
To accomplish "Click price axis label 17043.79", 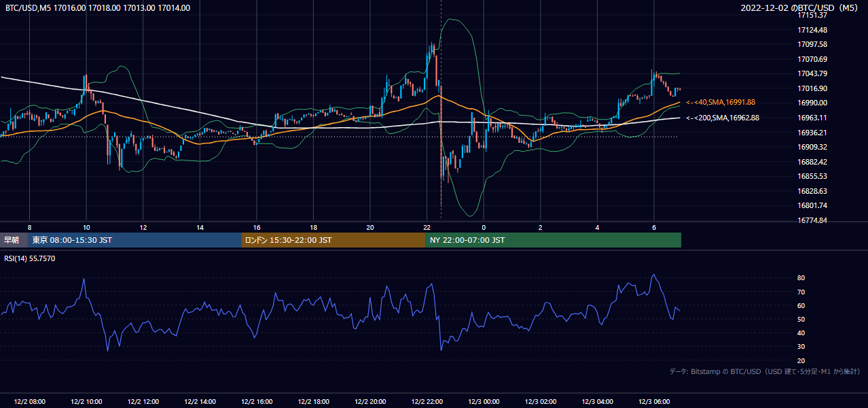I will (x=812, y=73).
